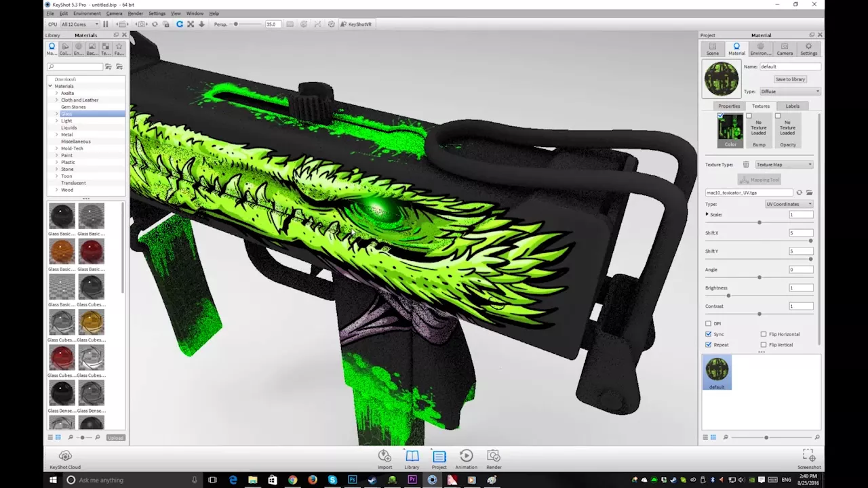This screenshot has height=488, width=868.
Task: Switch to the Properties tab
Action: (x=729, y=106)
